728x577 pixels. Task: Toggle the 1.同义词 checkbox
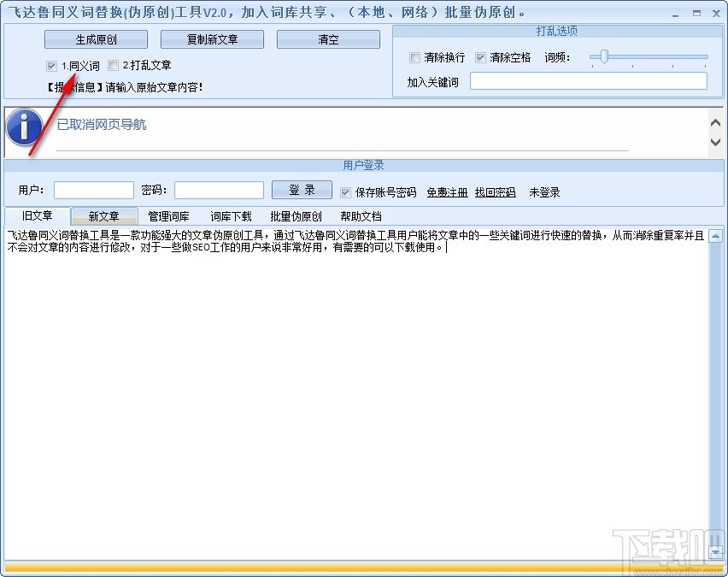coord(51,66)
